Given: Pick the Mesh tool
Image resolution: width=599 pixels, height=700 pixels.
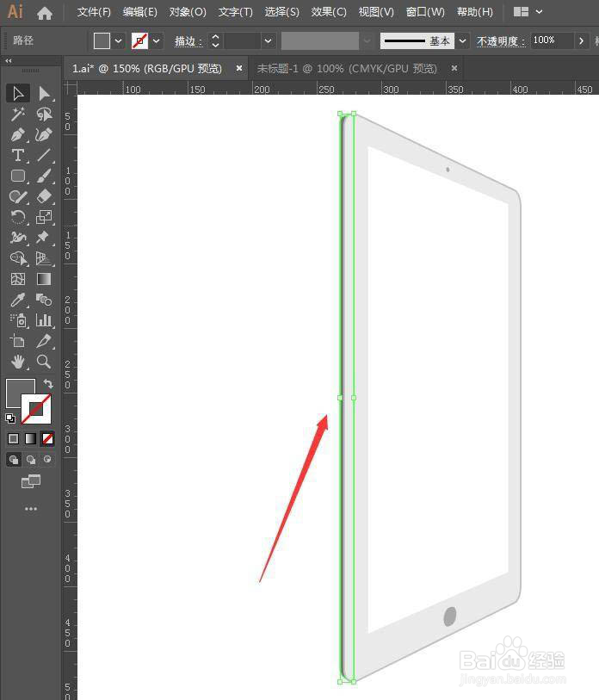Looking at the screenshot, I should [18, 279].
